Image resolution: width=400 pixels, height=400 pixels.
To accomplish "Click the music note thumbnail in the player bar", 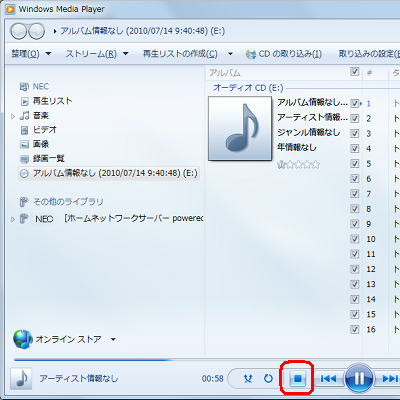I will (x=21, y=379).
